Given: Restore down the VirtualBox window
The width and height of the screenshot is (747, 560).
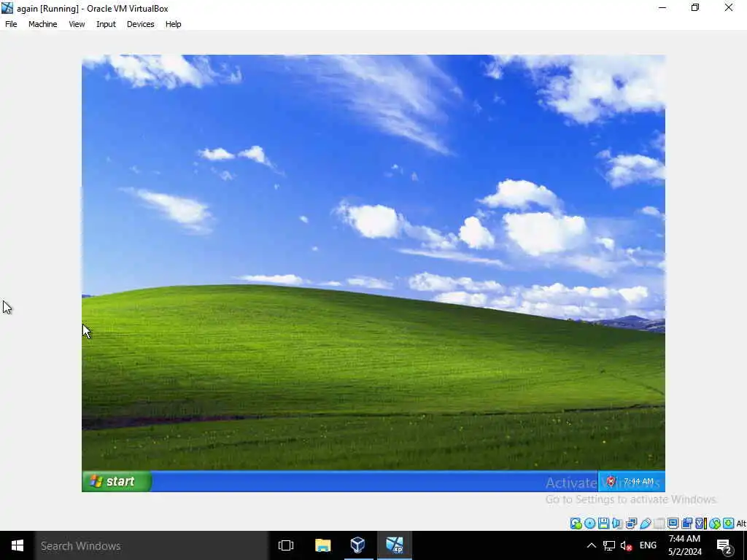Looking at the screenshot, I should tap(695, 8).
